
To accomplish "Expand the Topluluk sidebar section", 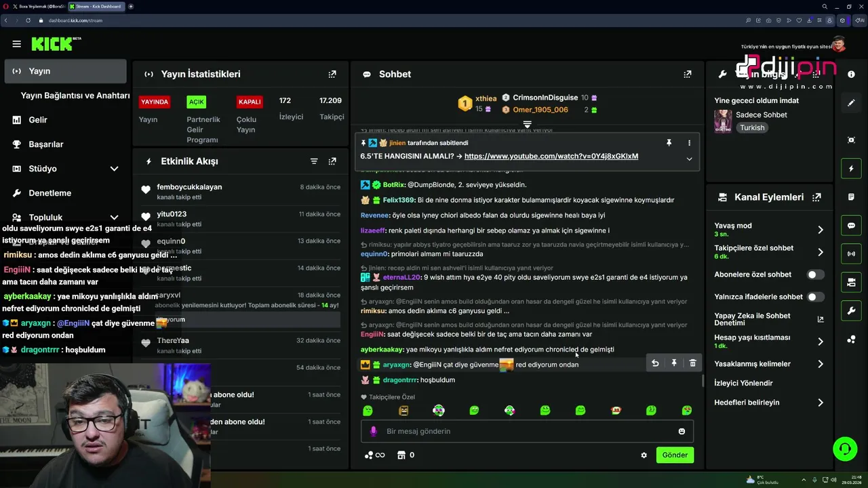I will [114, 218].
